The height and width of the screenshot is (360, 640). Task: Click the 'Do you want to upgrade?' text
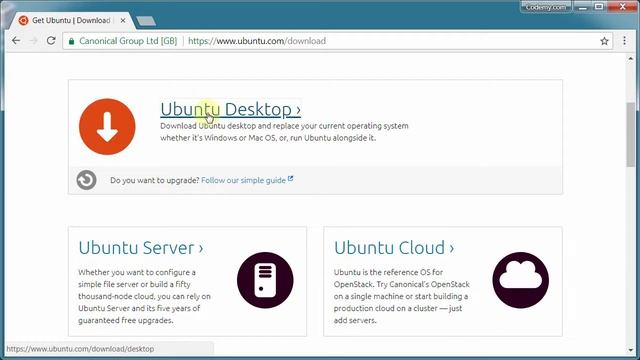(x=155, y=180)
